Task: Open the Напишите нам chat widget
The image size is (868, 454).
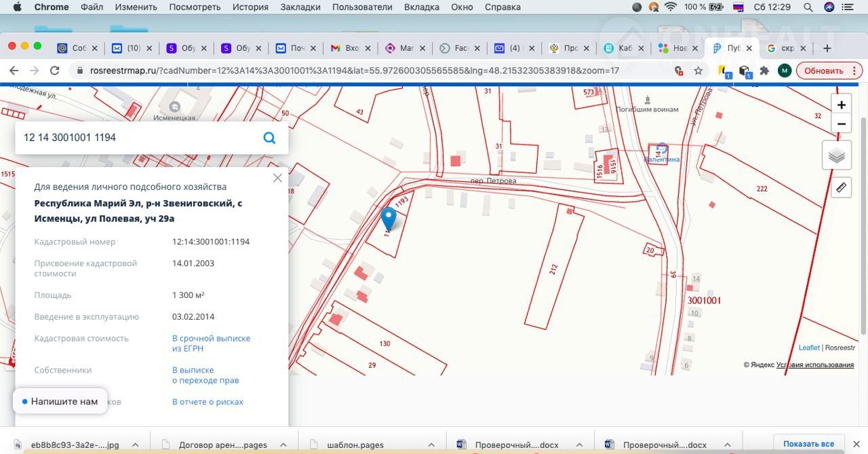Action: (60, 401)
